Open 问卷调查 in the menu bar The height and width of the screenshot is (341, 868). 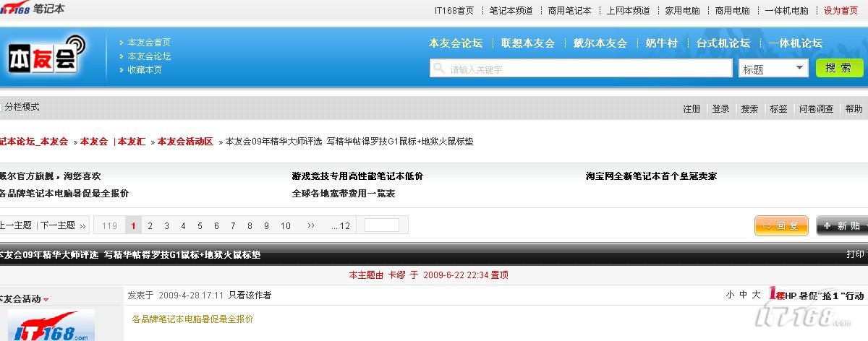pyautogui.click(x=816, y=109)
